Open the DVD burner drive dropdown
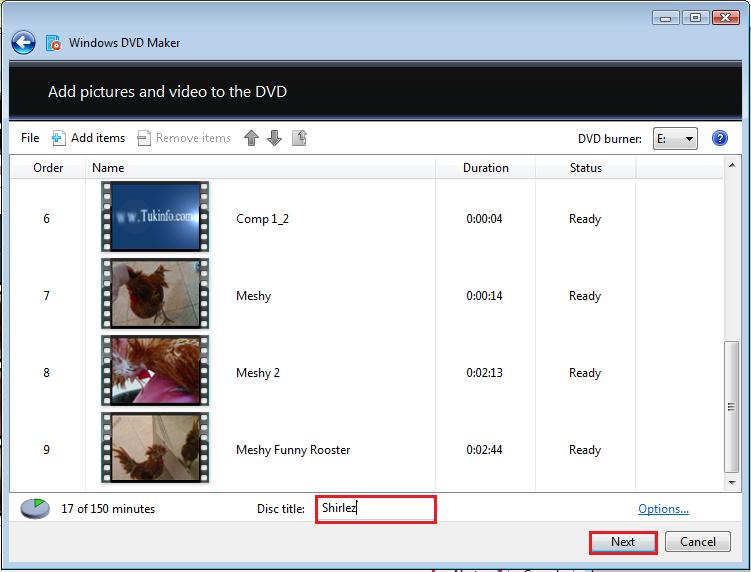751x572 pixels. [675, 139]
